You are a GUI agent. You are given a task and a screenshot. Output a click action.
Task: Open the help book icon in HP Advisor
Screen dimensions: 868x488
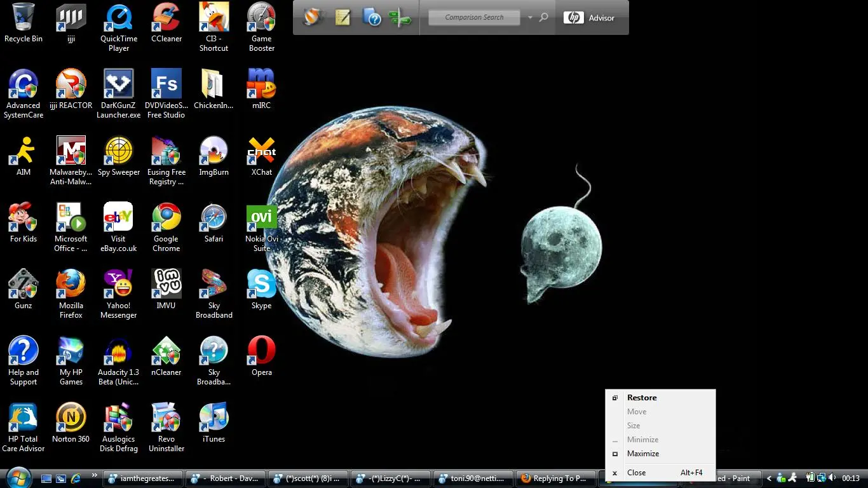[x=372, y=17]
